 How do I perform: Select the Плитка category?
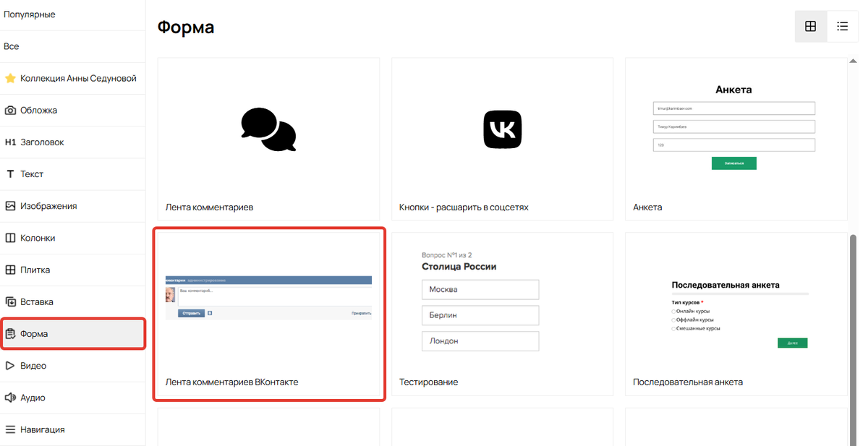coord(35,270)
